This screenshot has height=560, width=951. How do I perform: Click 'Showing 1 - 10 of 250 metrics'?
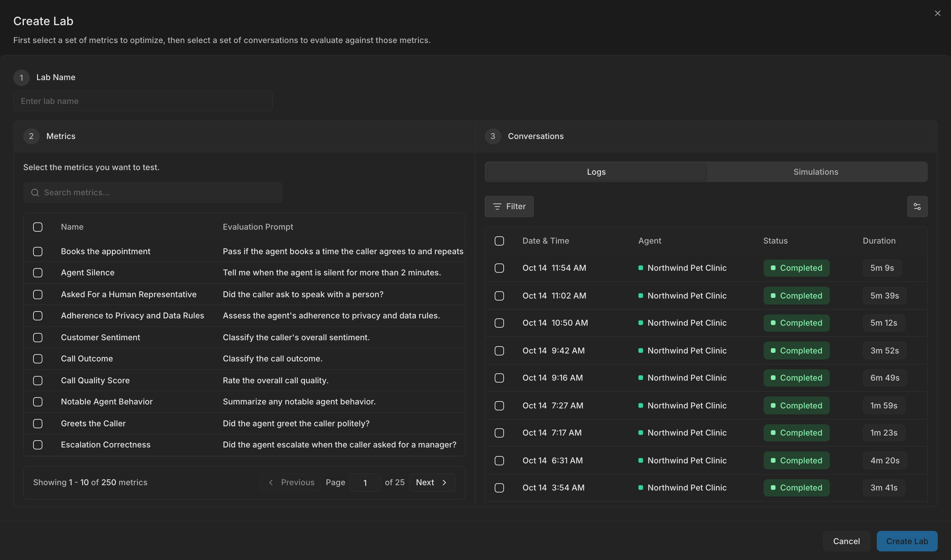[x=90, y=482]
